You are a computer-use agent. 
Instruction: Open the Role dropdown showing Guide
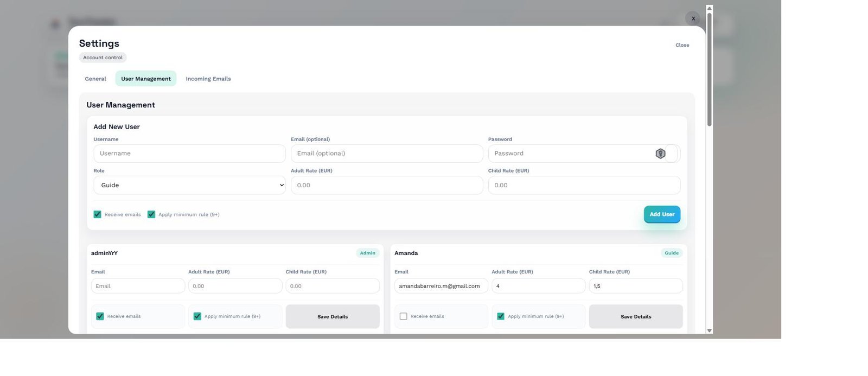pos(189,185)
